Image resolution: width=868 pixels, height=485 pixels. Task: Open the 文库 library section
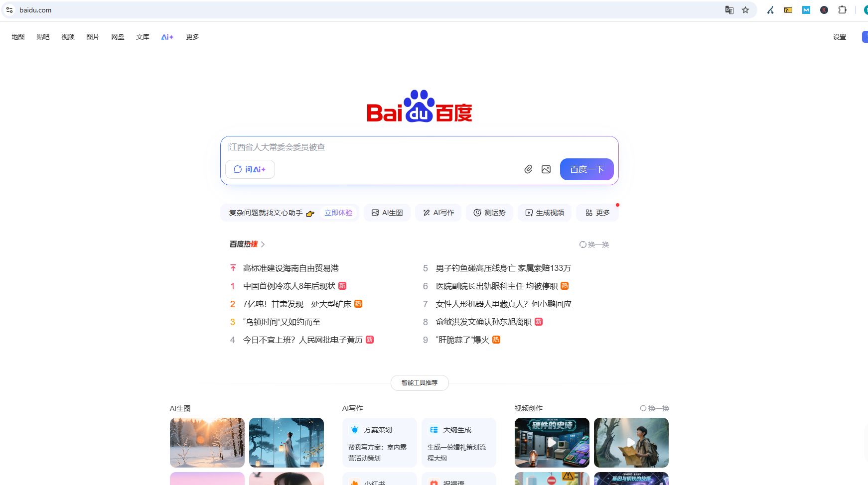tap(143, 37)
